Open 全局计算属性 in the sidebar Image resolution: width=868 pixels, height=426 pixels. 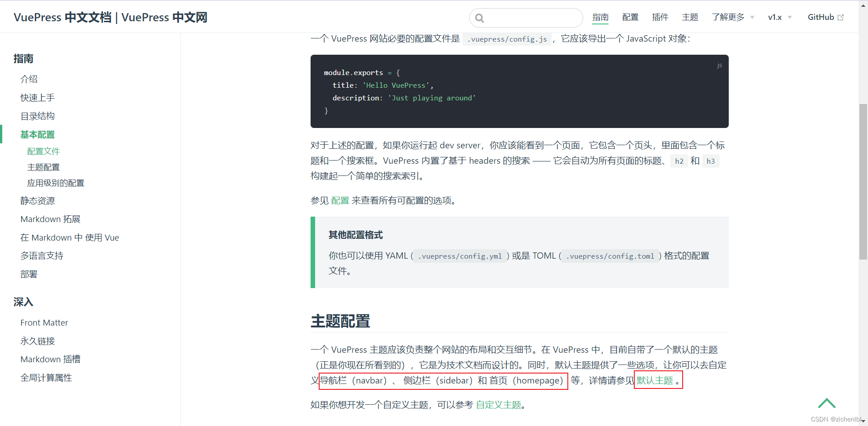pos(46,378)
